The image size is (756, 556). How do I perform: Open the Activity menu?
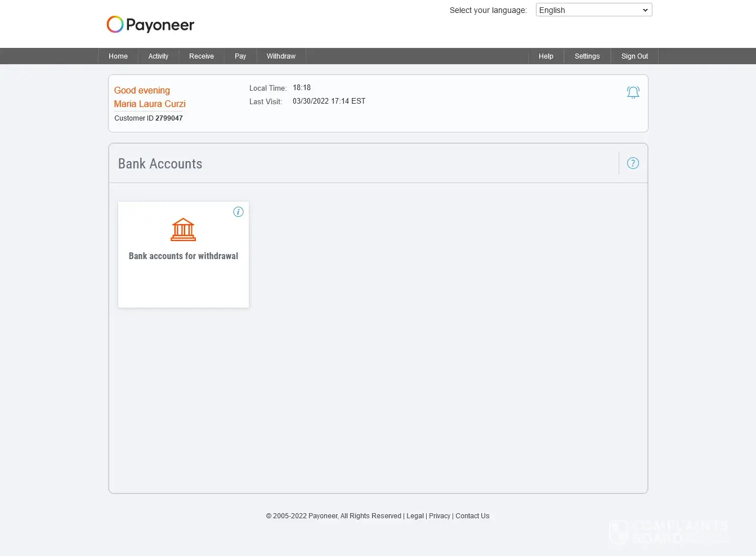click(158, 56)
